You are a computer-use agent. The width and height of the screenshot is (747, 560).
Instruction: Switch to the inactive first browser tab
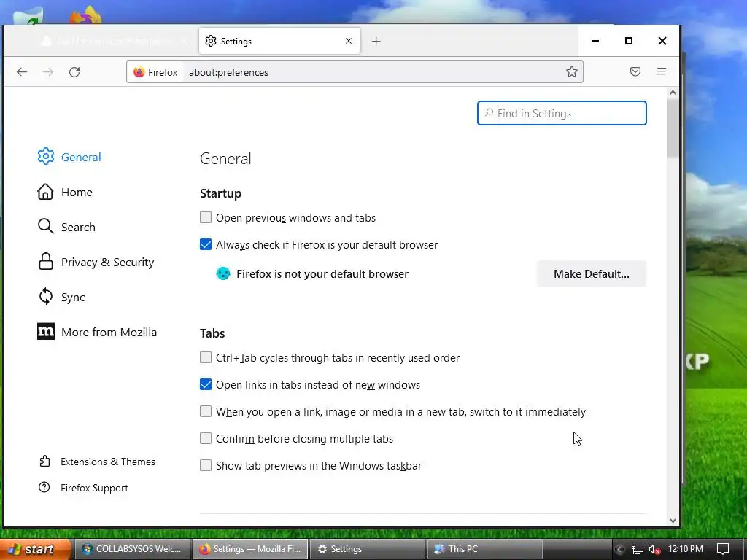(113, 42)
